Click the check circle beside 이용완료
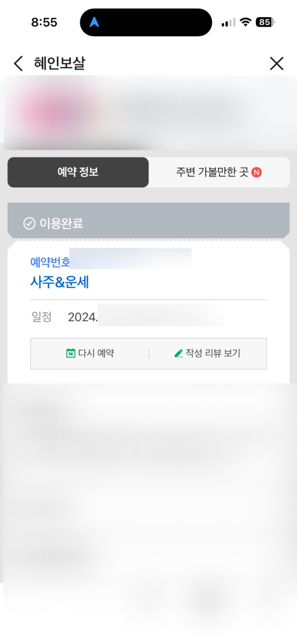297x644 pixels. [29, 223]
